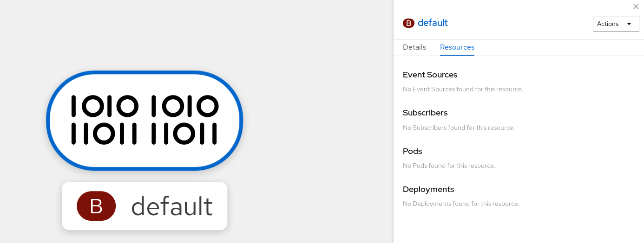The width and height of the screenshot is (644, 243).
Task: Click the "default" text label below the node
Action: 171,206
